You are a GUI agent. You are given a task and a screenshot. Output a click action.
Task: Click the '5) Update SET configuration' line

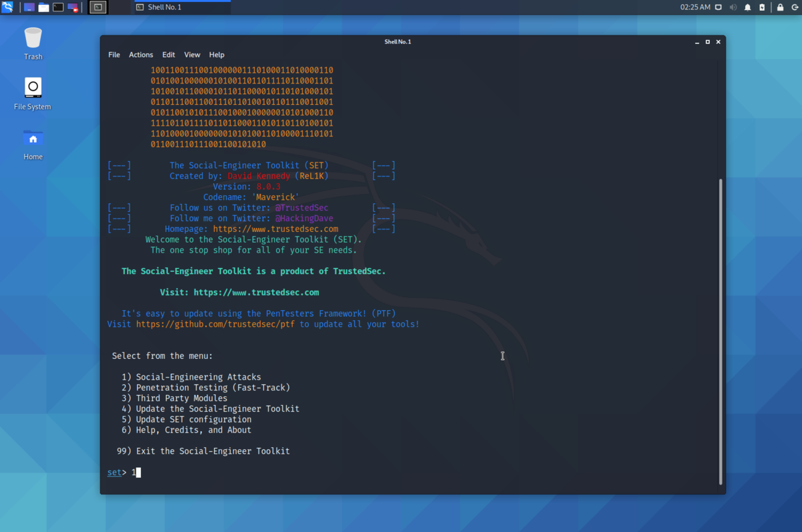[186, 420]
